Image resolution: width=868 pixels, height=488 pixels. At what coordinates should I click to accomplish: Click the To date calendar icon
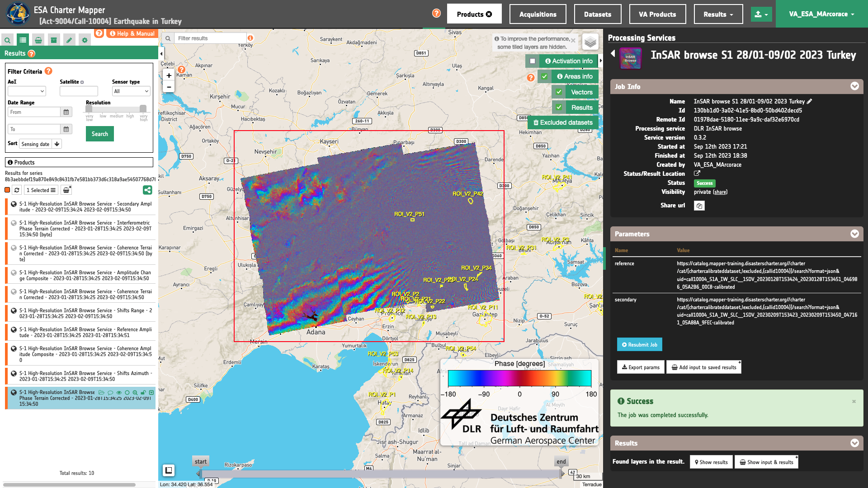[x=66, y=129]
